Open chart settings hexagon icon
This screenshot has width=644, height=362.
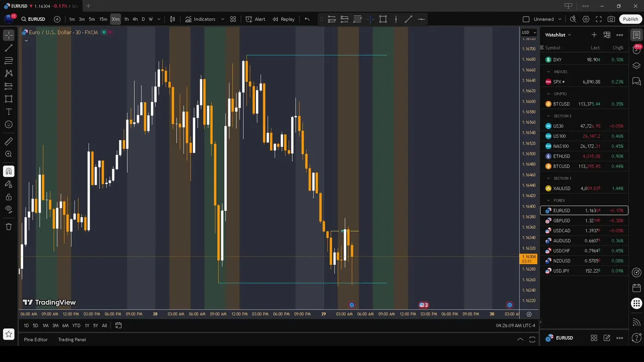click(x=586, y=19)
